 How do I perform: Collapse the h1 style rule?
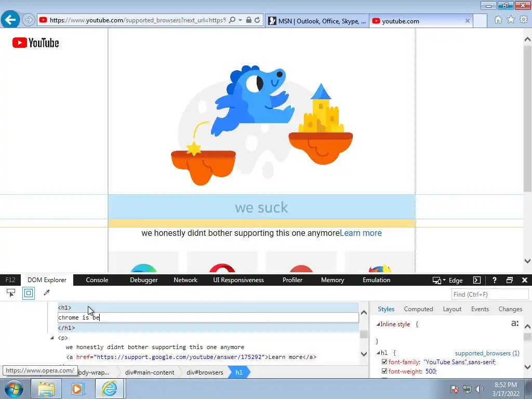[378, 353]
